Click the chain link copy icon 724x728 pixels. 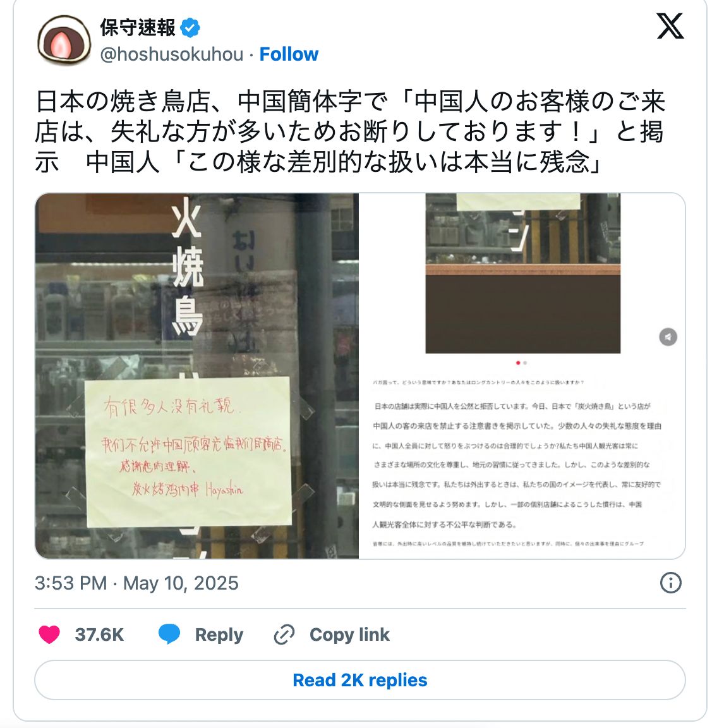point(284,634)
